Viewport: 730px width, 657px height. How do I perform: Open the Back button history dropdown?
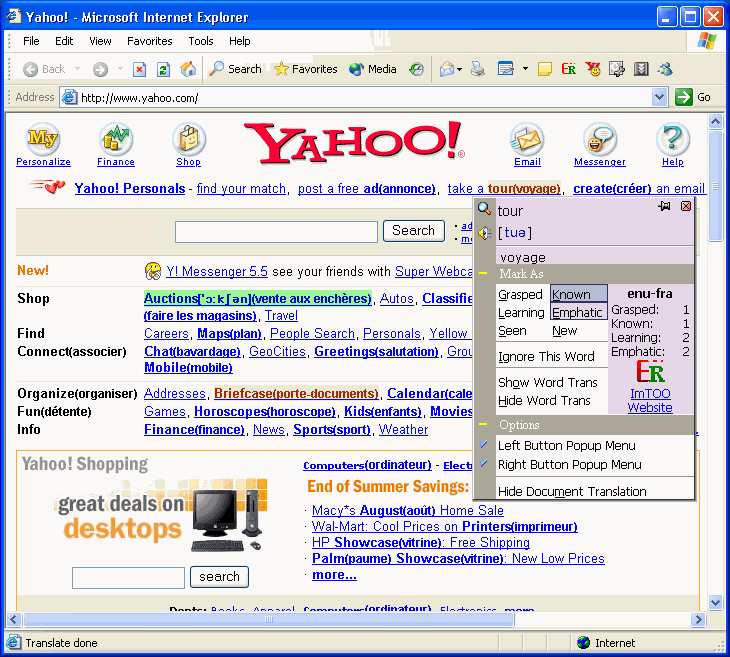tap(77, 68)
